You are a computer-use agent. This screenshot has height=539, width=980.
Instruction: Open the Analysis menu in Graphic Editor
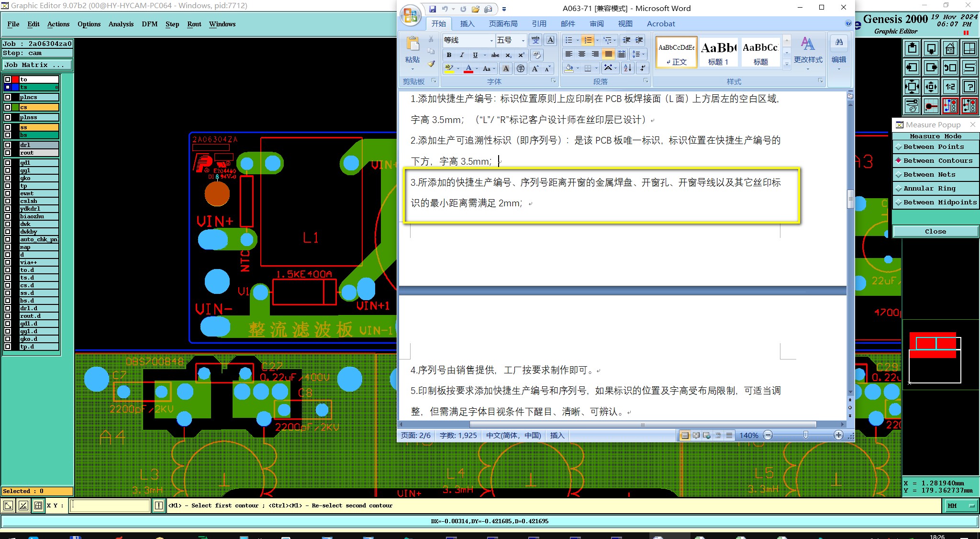pyautogui.click(x=121, y=24)
